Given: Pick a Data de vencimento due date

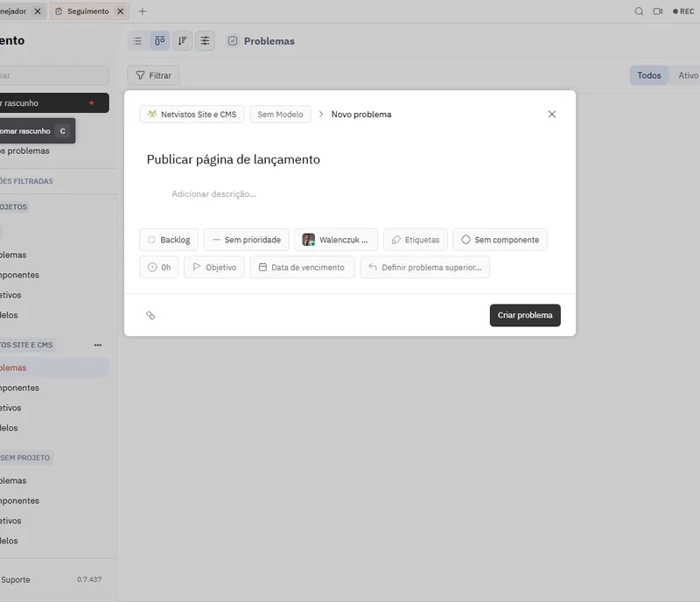Looking at the screenshot, I should coord(302,267).
